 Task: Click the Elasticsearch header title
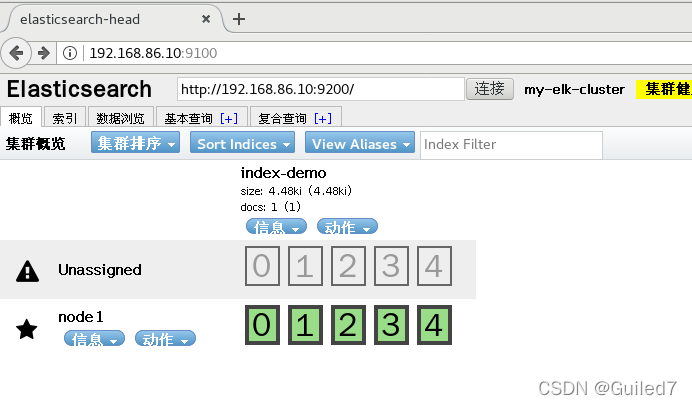pos(79,89)
